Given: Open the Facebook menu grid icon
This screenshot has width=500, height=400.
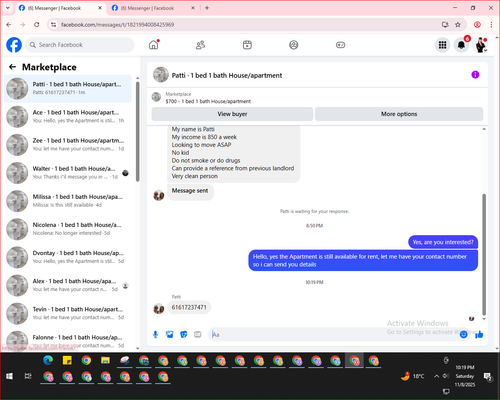Looking at the screenshot, I should [x=442, y=45].
